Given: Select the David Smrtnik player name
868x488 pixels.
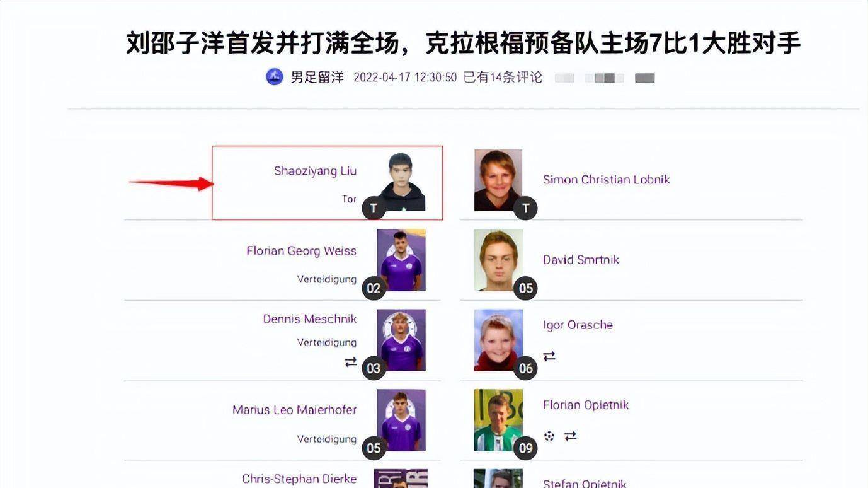Looking at the screenshot, I should 581,260.
